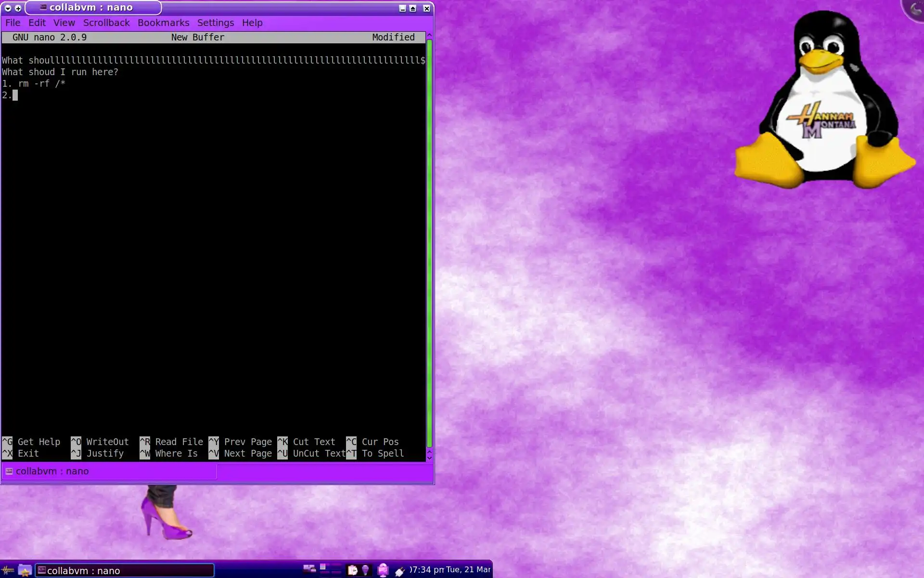Open the Settings menu

click(x=215, y=23)
